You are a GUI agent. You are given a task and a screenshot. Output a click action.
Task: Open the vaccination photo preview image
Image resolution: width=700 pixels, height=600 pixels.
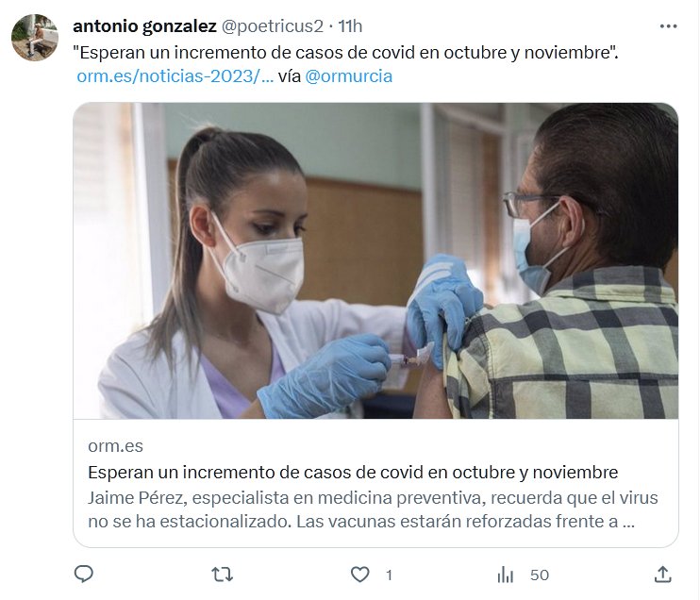(375, 260)
